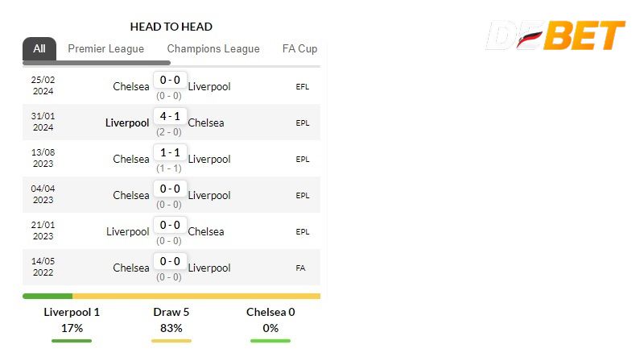Screen dimensions: 644x353
Task: Open the Champions League tab
Action: click(213, 48)
